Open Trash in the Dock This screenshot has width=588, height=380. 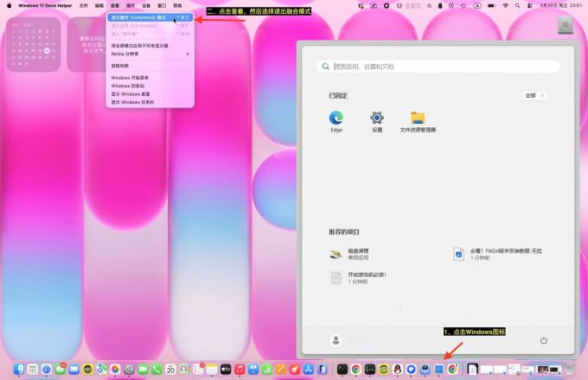tap(569, 370)
